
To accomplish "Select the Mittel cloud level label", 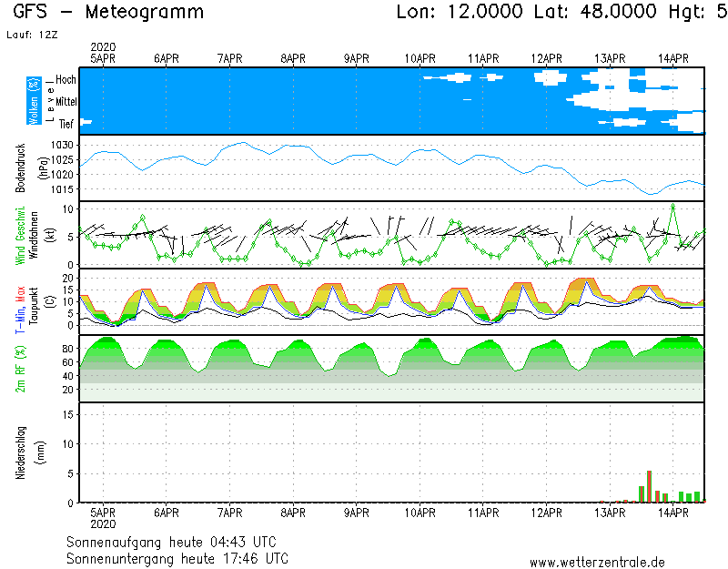I will [64, 102].
